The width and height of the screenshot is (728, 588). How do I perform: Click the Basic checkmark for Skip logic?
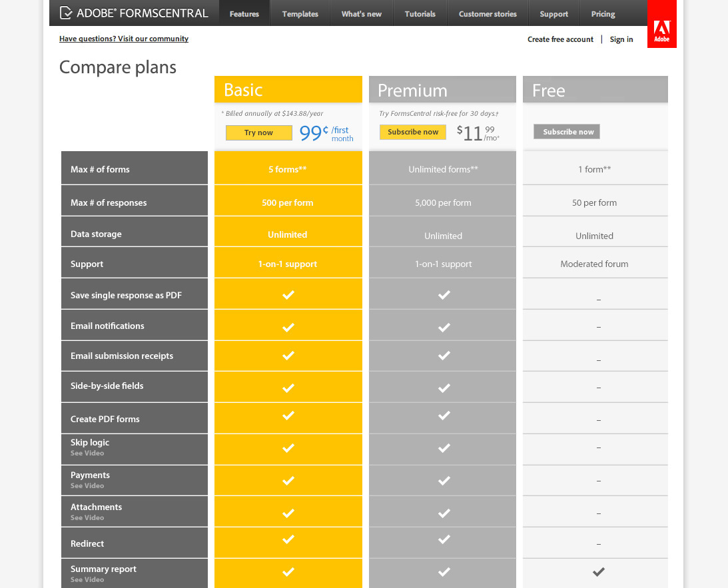[x=288, y=448]
